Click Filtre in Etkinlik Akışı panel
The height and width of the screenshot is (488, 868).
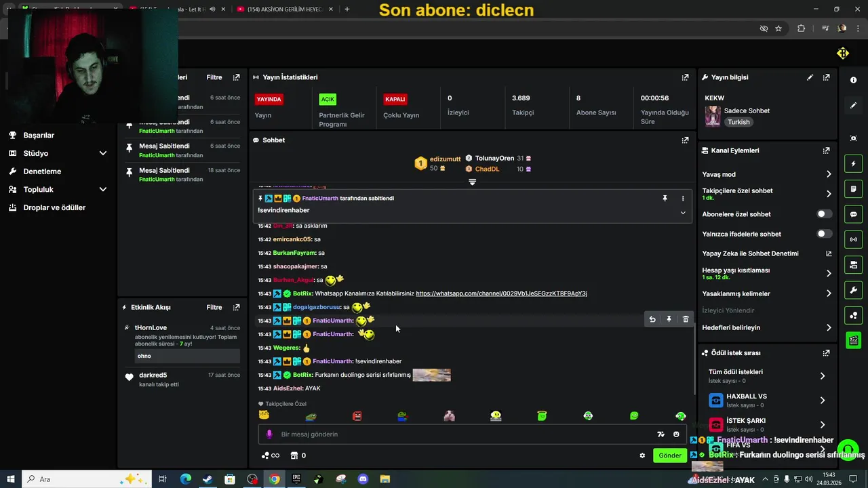[214, 307]
